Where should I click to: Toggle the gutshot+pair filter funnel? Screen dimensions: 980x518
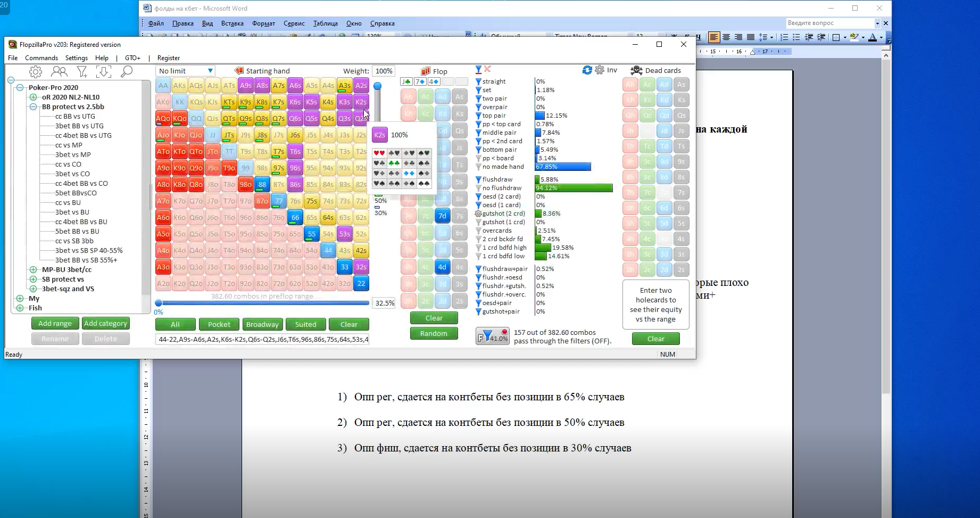tap(478, 311)
